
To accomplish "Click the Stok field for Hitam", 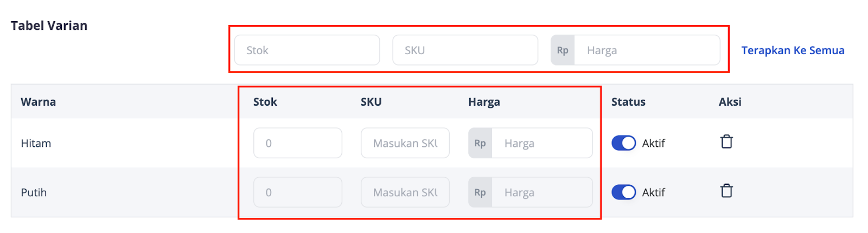I will click(297, 143).
